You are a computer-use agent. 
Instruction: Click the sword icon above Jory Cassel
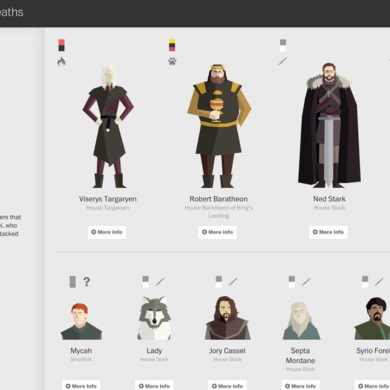[233, 282]
